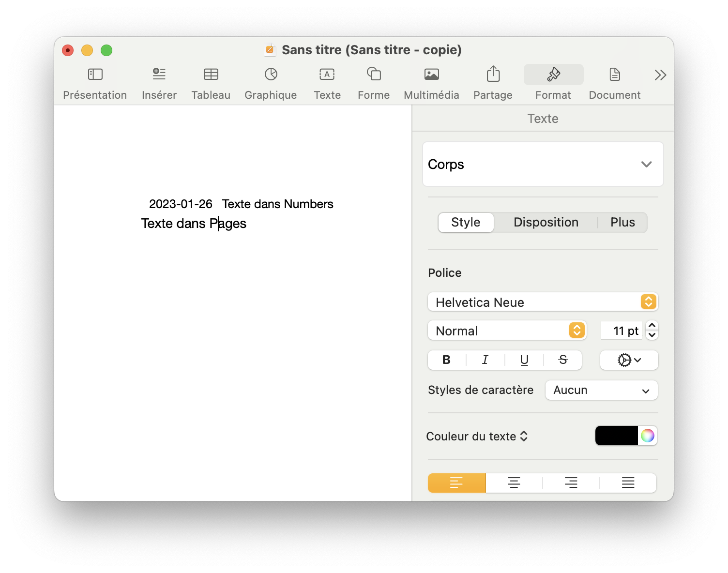The image size is (728, 573).
Task: Toggle bold formatting
Action: tap(447, 360)
